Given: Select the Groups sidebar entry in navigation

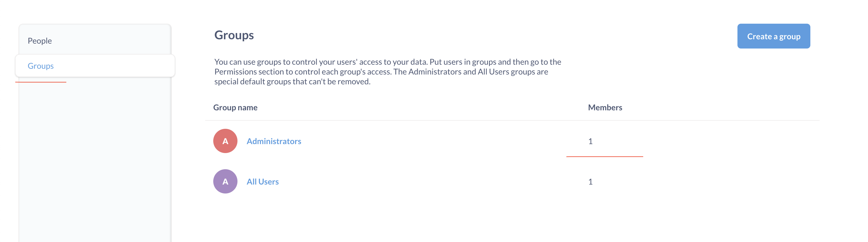Looking at the screenshot, I should point(40,66).
